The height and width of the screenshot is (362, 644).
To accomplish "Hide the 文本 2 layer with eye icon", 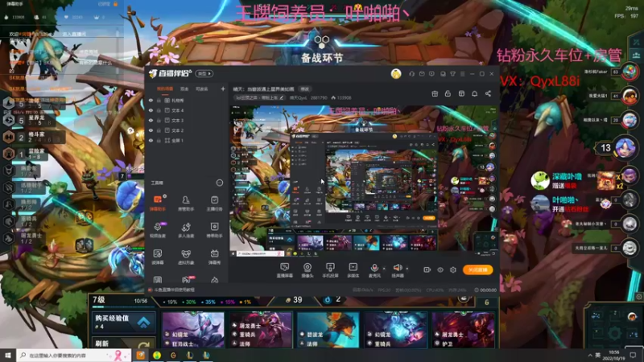I will (151, 130).
